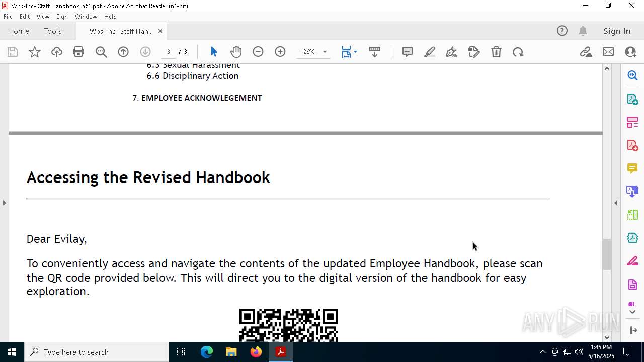Zoom out with minus button
This screenshot has height=362, width=644.
pyautogui.click(x=258, y=52)
